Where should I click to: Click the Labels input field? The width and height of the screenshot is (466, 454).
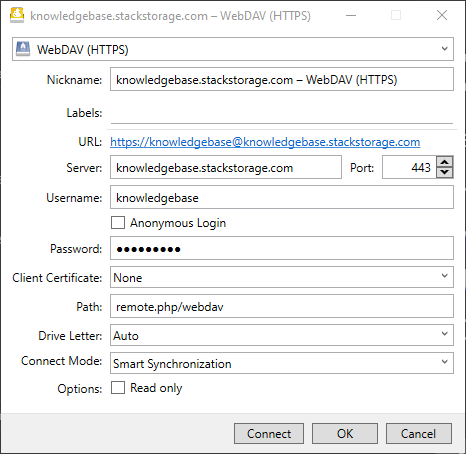[282, 113]
